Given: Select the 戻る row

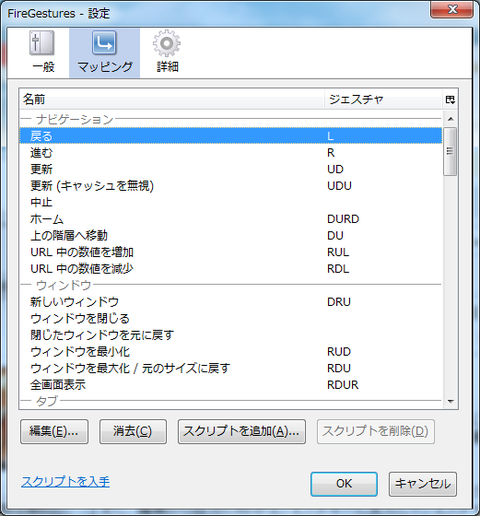Looking at the screenshot, I should pyautogui.click(x=231, y=136).
